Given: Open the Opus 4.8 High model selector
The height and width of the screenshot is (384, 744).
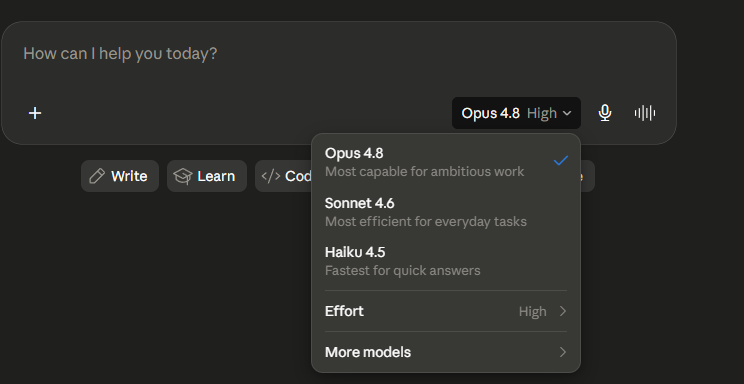Looking at the screenshot, I should pos(516,113).
